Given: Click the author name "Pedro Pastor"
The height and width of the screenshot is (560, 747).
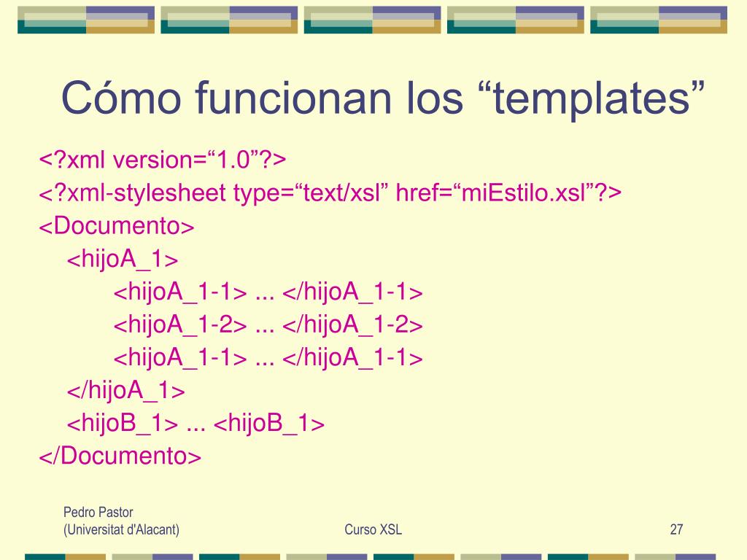Looking at the screenshot, I should [98, 513].
